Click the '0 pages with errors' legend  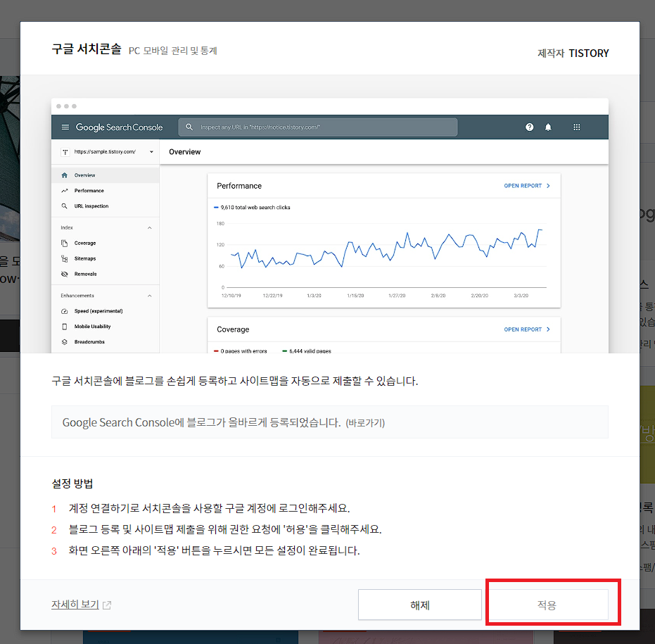(240, 351)
